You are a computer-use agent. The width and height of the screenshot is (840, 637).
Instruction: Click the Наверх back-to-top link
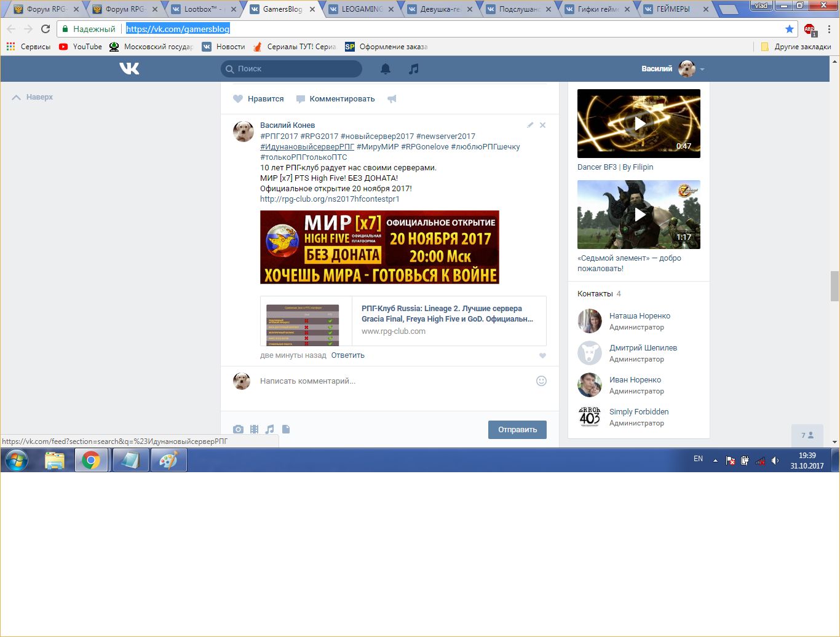pos(33,97)
